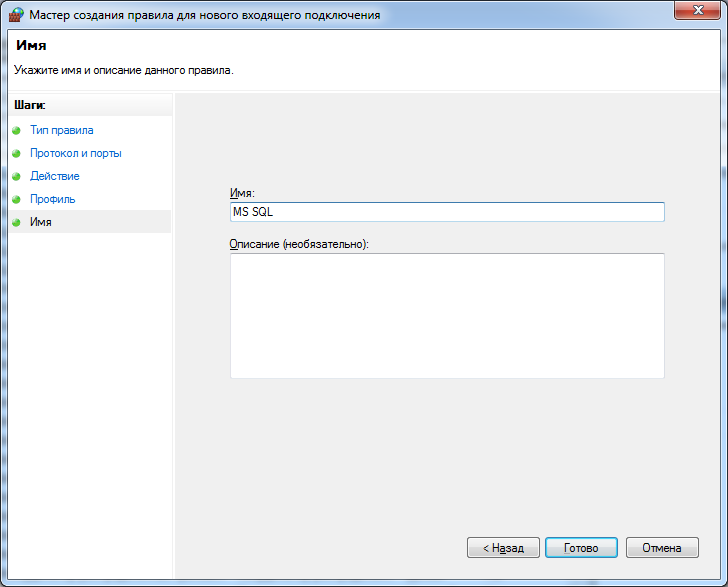The height and width of the screenshot is (587, 728).
Task: Finish the wizard with Готово
Action: click(x=581, y=548)
